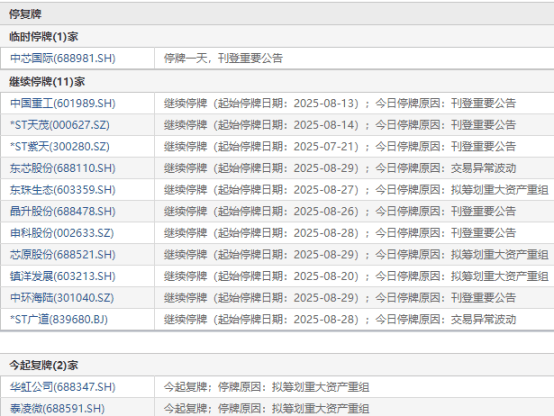Open 东芯股份(688110.SH) stock page
Viewport: 554px width, 416px height.
point(63,168)
